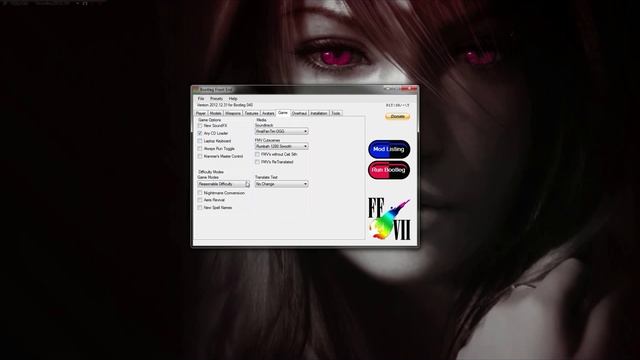Enable the Nightmare Conversion checkbox

[x=200, y=193]
